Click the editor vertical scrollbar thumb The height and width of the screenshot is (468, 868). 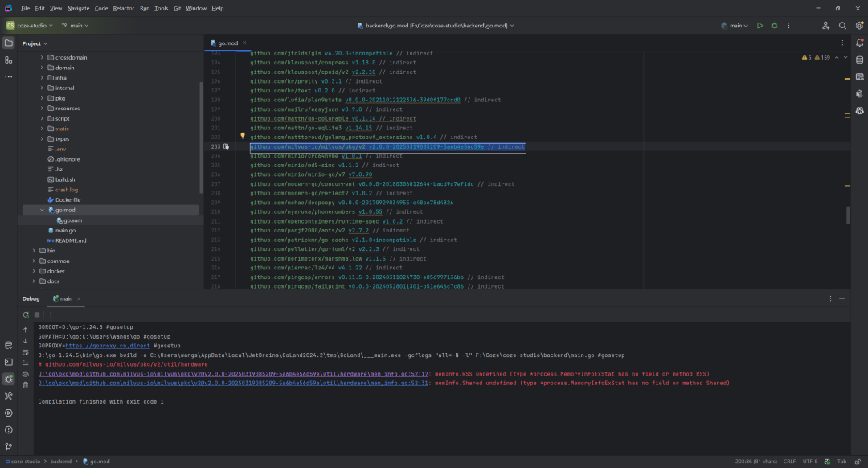pyautogui.click(x=848, y=215)
